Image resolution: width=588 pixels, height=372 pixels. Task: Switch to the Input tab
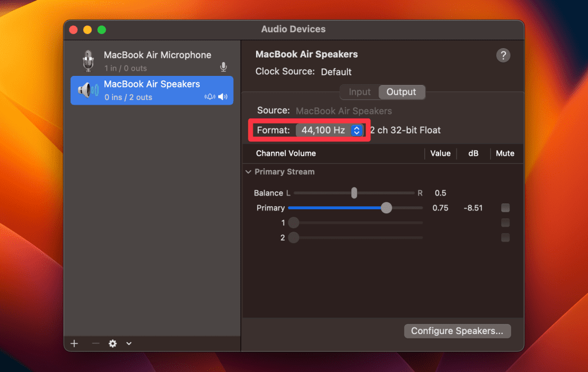coord(360,92)
